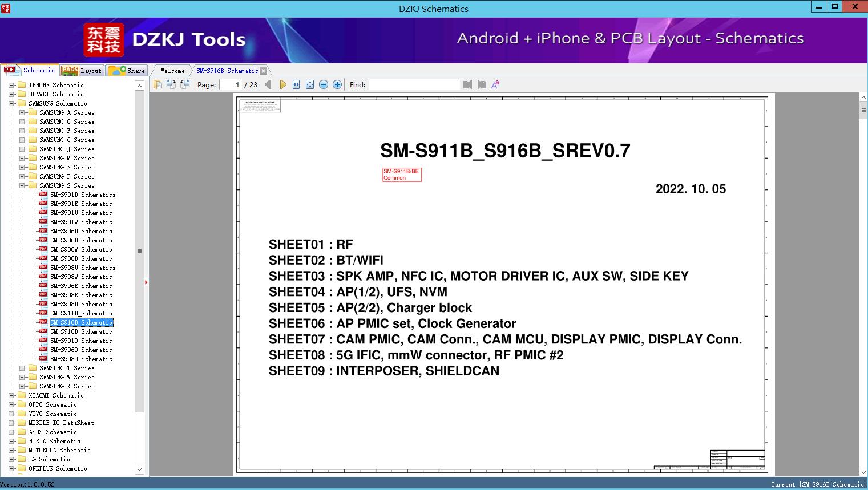Switch to the Schematic tab
The width and height of the screenshot is (868, 490).
point(30,70)
